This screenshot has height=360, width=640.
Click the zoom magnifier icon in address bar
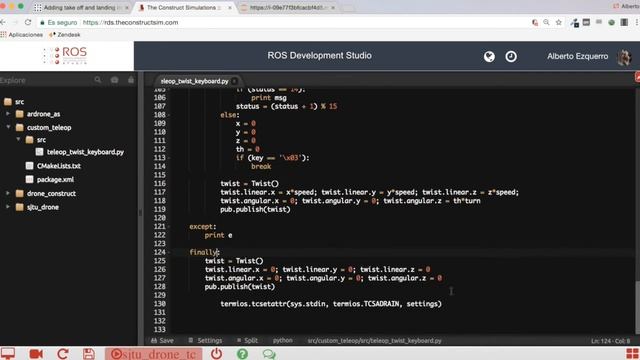[x=546, y=22]
